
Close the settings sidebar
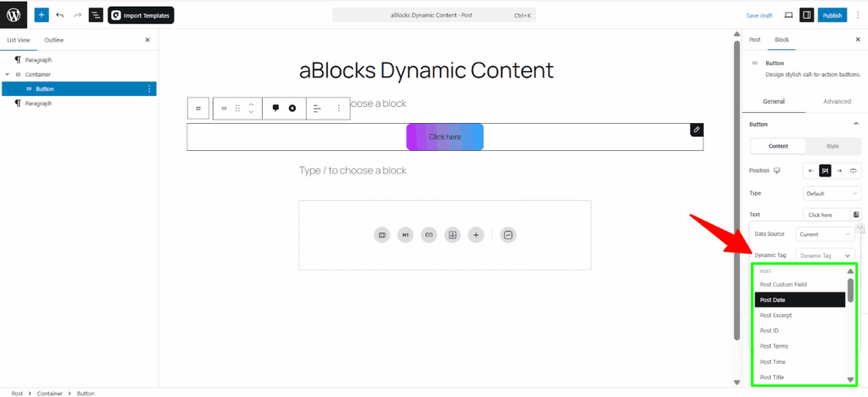[858, 40]
